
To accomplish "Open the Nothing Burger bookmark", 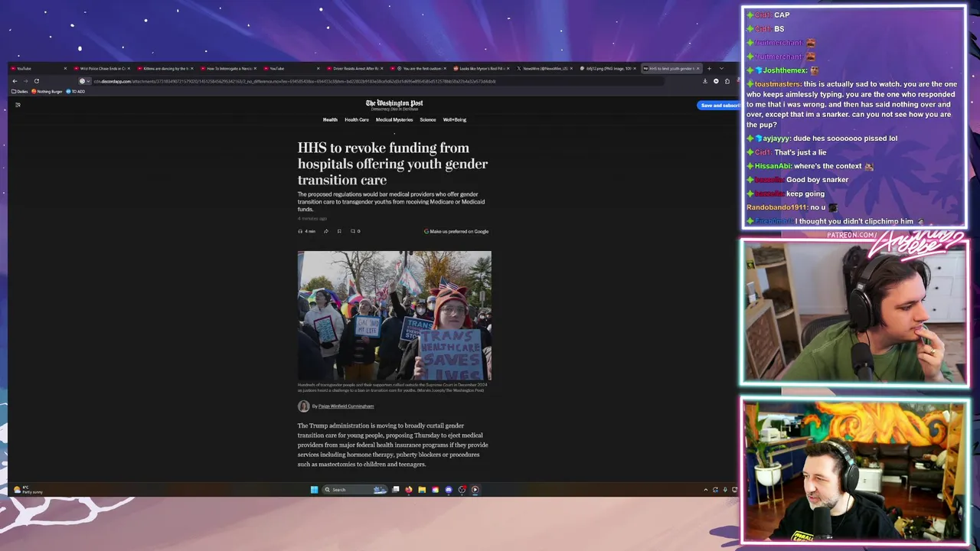I will click(x=47, y=92).
